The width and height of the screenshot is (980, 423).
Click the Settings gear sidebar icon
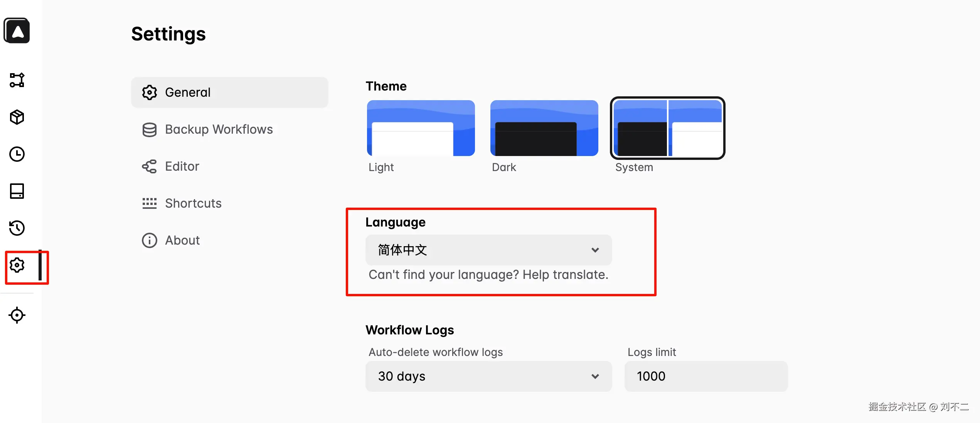17,265
